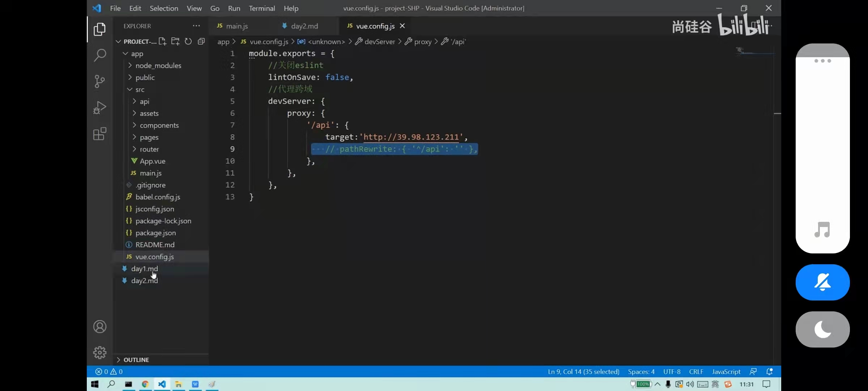Open the Manage gear settings icon

[100, 352]
